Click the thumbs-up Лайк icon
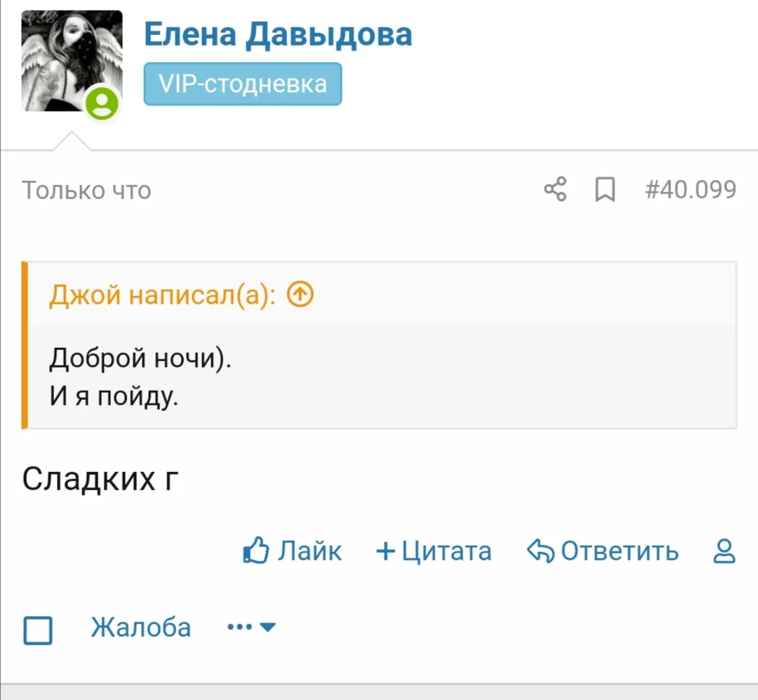 (x=255, y=551)
